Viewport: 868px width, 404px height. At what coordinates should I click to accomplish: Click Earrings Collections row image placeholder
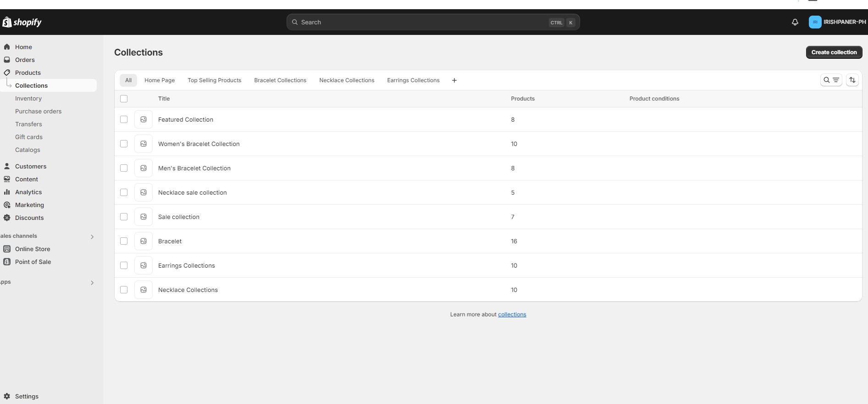[x=144, y=265]
